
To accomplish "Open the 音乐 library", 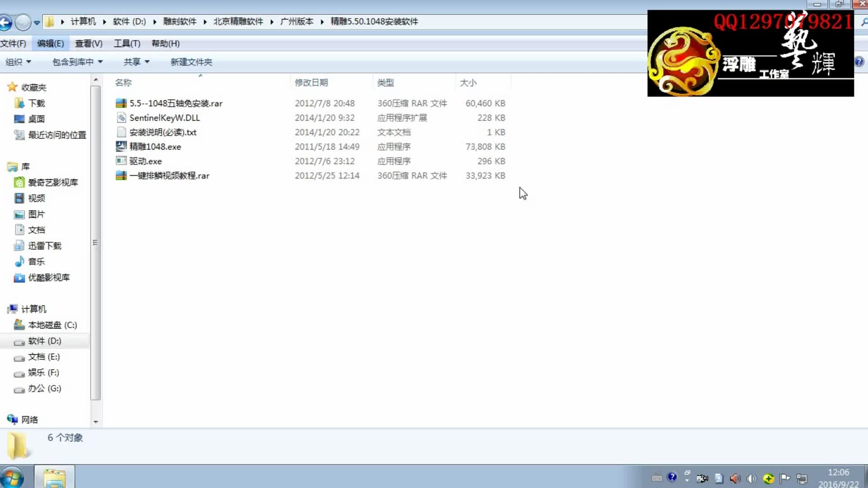I will pyautogui.click(x=30, y=262).
